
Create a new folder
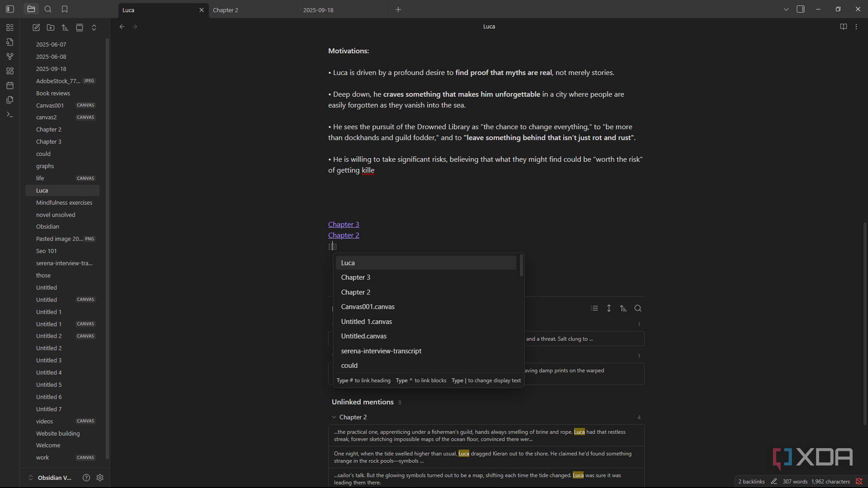51,28
